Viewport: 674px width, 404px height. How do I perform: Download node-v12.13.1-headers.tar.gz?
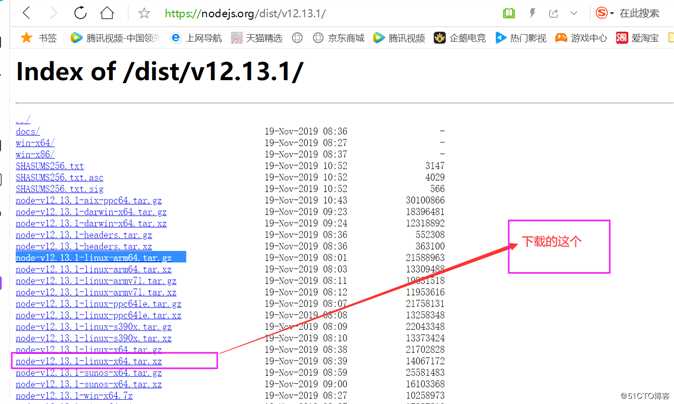[84, 235]
